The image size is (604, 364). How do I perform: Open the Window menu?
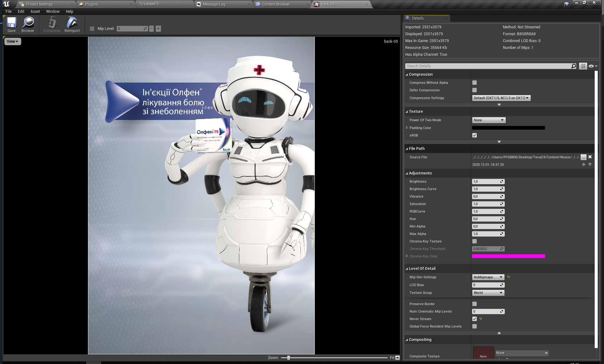tap(53, 12)
